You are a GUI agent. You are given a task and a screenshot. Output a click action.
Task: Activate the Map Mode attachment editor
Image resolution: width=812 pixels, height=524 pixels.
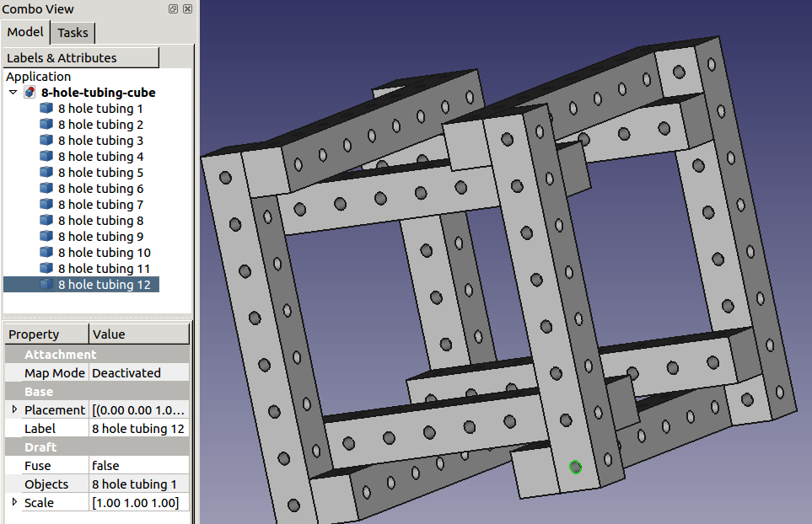pyautogui.click(x=140, y=372)
